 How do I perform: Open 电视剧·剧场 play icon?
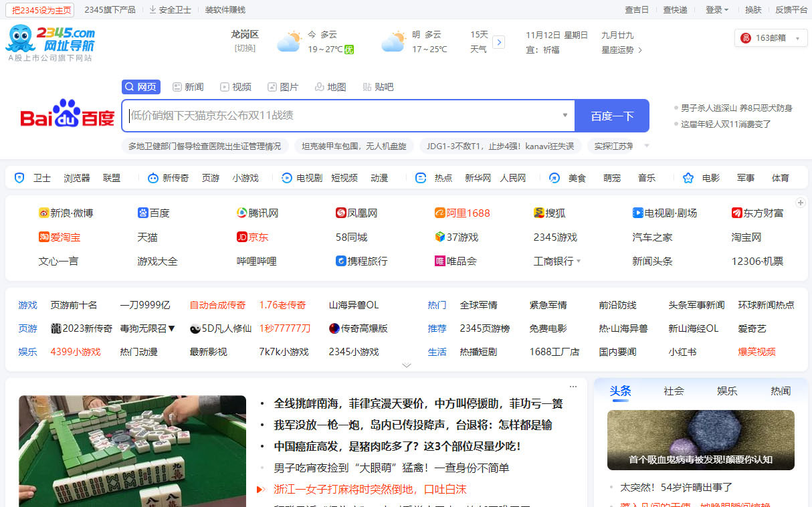(637, 213)
